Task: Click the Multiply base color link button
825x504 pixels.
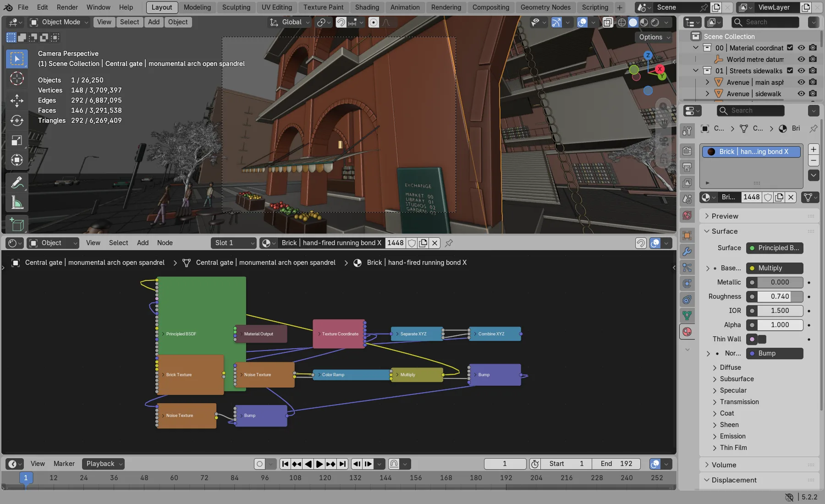Action: click(775, 268)
